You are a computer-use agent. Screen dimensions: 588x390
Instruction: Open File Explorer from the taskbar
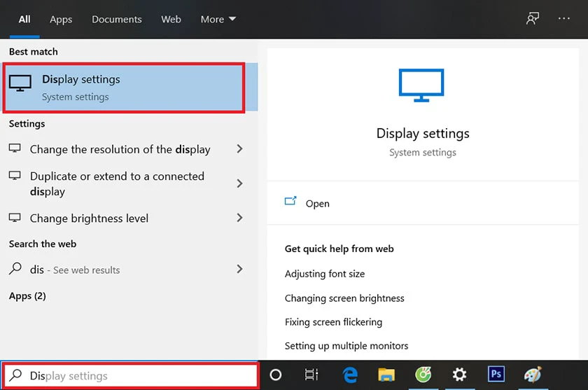(386, 375)
